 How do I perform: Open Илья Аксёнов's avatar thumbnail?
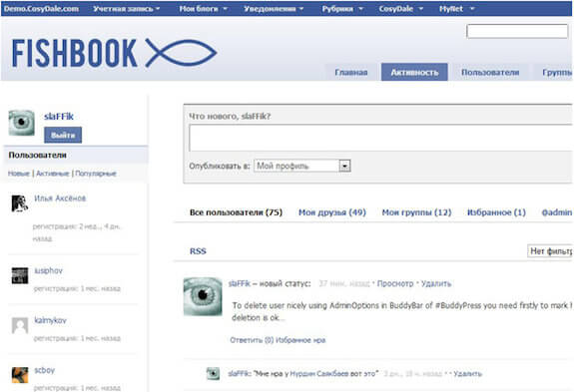[20, 203]
